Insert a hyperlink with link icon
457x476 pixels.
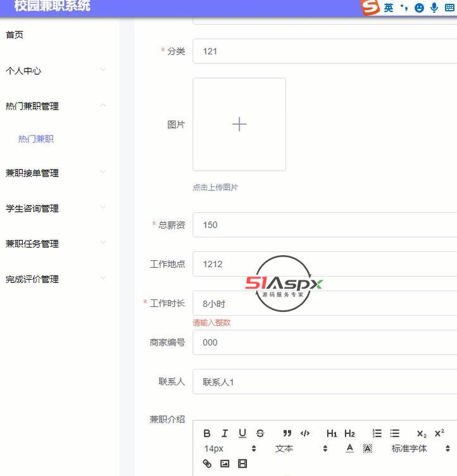pyautogui.click(x=207, y=463)
